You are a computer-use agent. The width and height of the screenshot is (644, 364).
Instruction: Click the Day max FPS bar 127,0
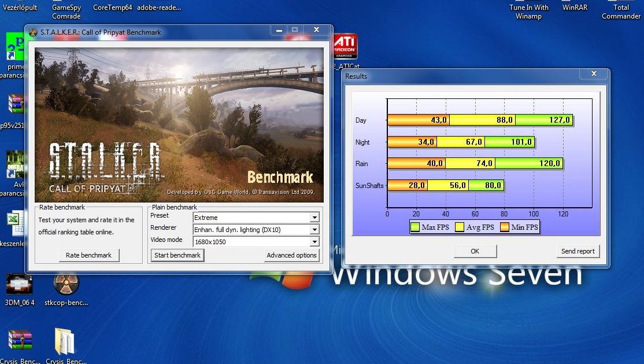544,120
